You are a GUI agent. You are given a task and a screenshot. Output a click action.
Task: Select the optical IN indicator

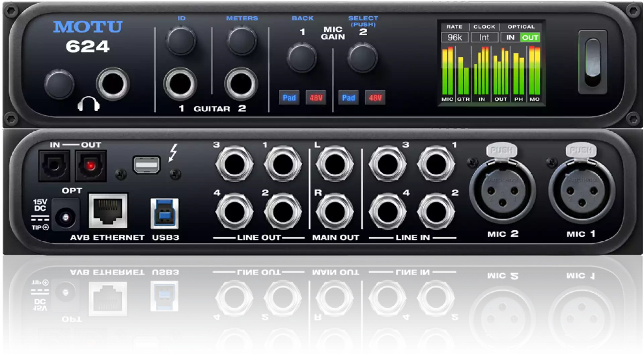[511, 38]
